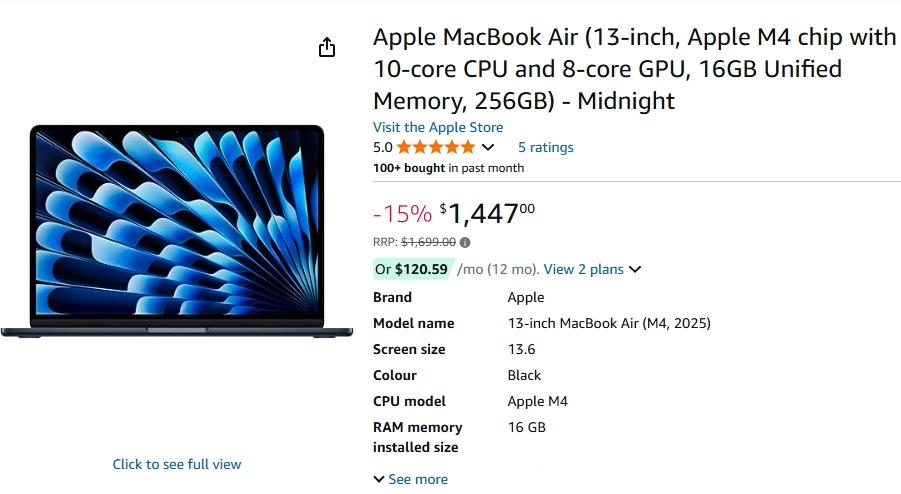This screenshot has width=901, height=494.
Task: Visit the Apple Store link
Action: [x=438, y=127]
